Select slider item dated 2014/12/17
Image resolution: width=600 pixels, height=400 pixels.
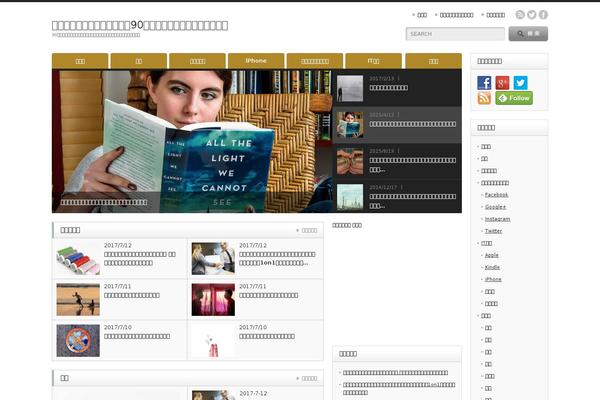[x=397, y=197]
